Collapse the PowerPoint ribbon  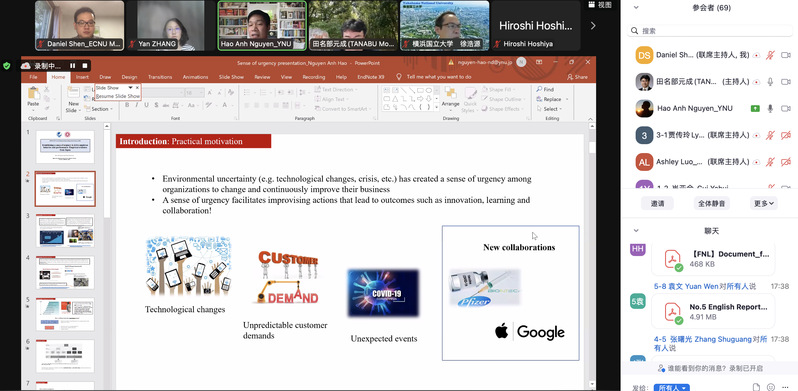[590, 119]
